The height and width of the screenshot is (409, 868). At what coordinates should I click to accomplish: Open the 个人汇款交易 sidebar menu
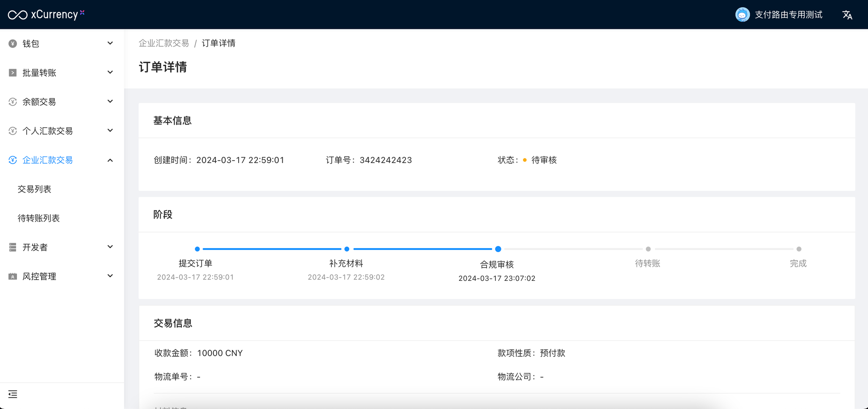[62, 131]
